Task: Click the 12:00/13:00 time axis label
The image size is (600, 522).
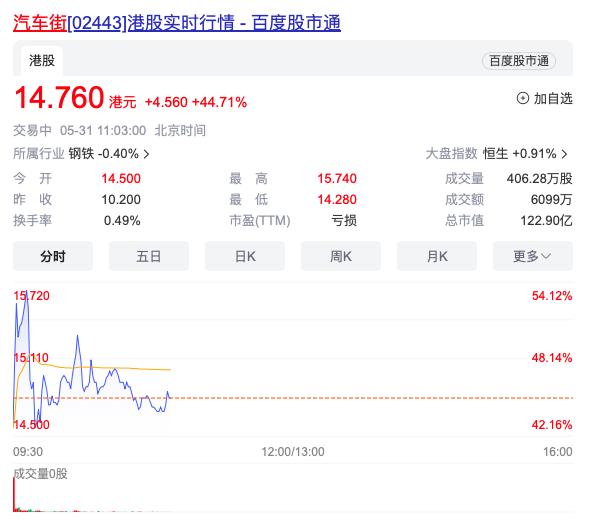Action: pos(293,452)
